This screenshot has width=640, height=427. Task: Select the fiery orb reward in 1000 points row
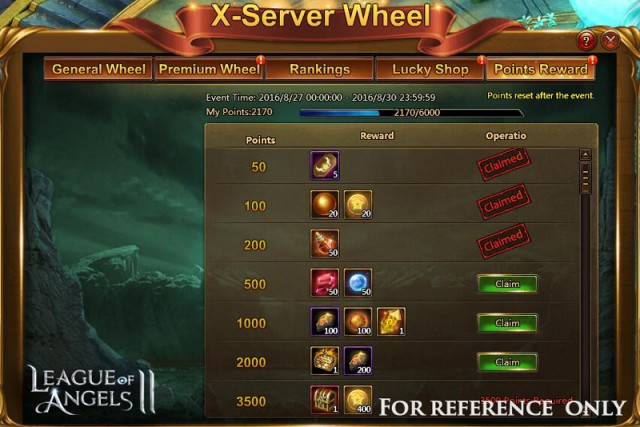(358, 322)
